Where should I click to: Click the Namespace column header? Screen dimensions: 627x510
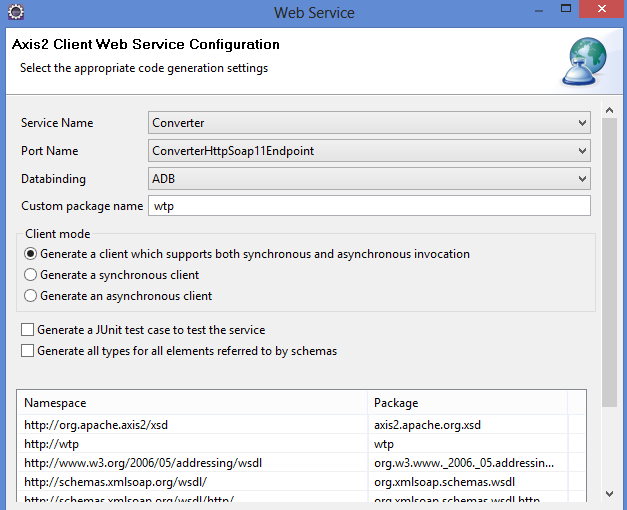pyautogui.click(x=192, y=403)
